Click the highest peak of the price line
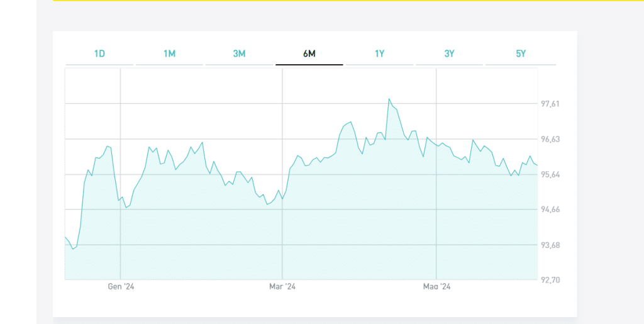Screen dimensions: 644x324 coord(389,99)
